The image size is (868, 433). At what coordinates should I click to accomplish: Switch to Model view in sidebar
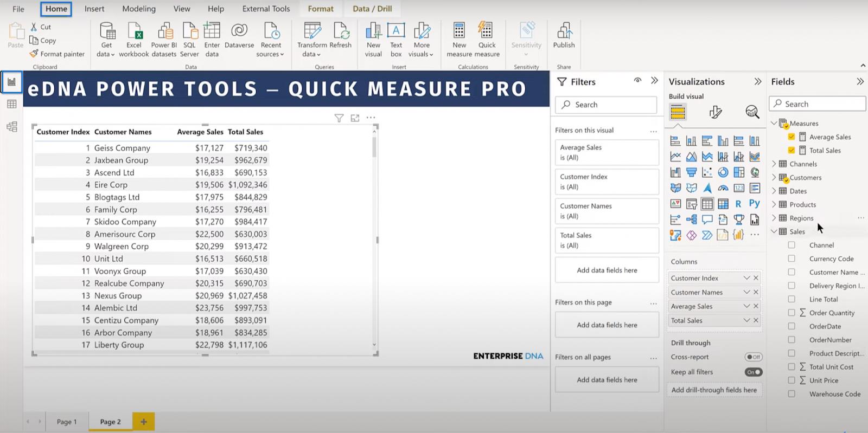pos(11,127)
